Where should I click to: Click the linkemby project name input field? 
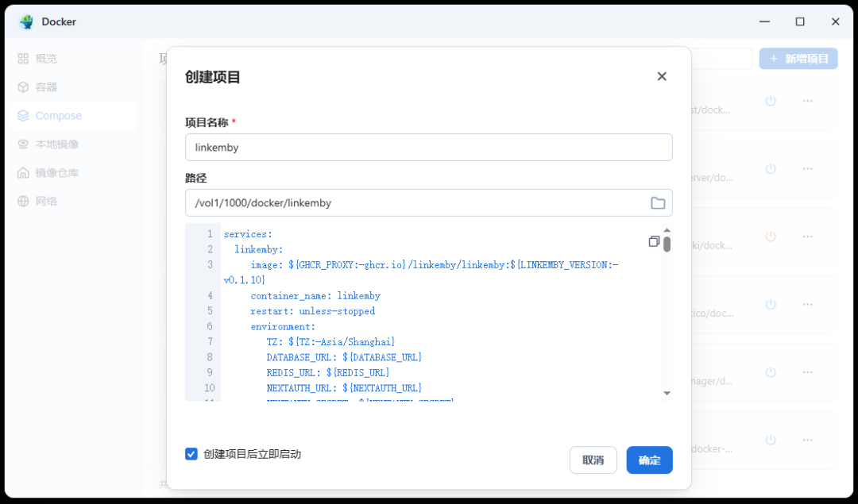(x=428, y=147)
